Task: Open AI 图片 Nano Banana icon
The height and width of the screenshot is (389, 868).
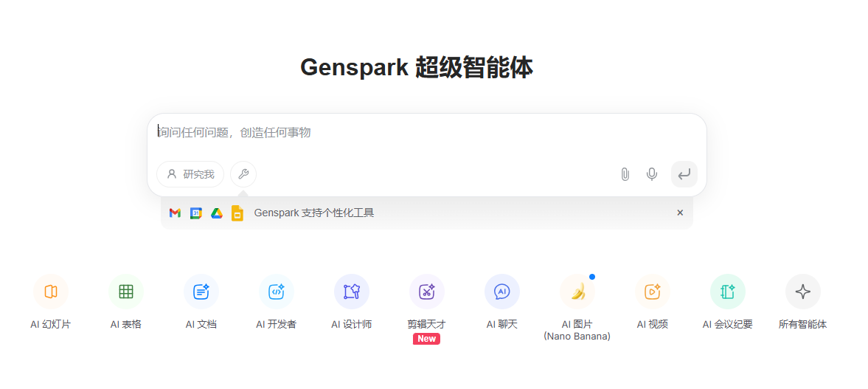Action: coord(577,292)
